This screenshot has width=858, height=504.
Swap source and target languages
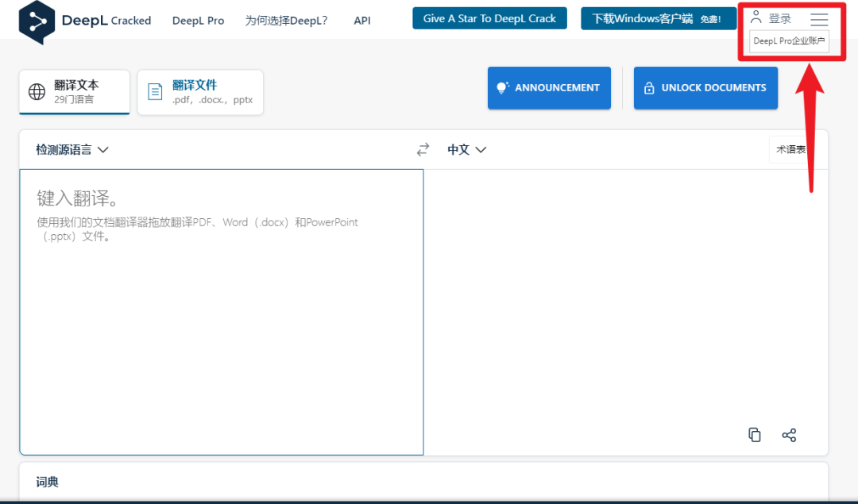coord(423,150)
